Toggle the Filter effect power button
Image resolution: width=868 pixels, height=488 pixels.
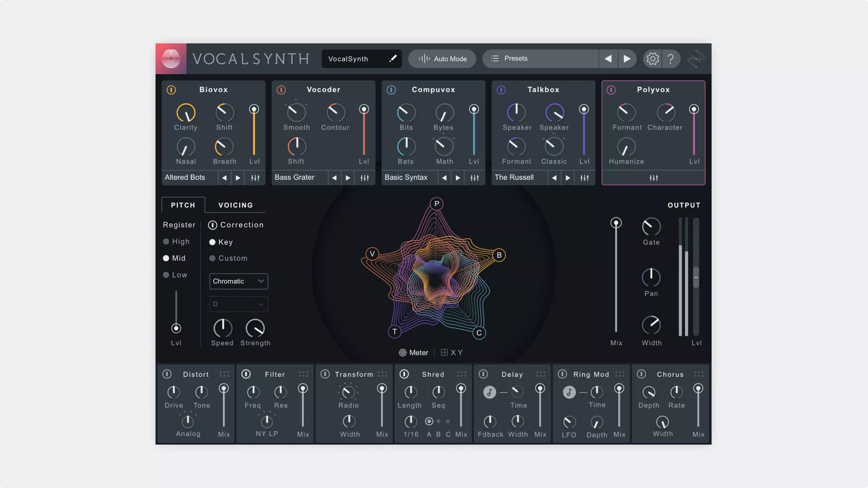[246, 374]
